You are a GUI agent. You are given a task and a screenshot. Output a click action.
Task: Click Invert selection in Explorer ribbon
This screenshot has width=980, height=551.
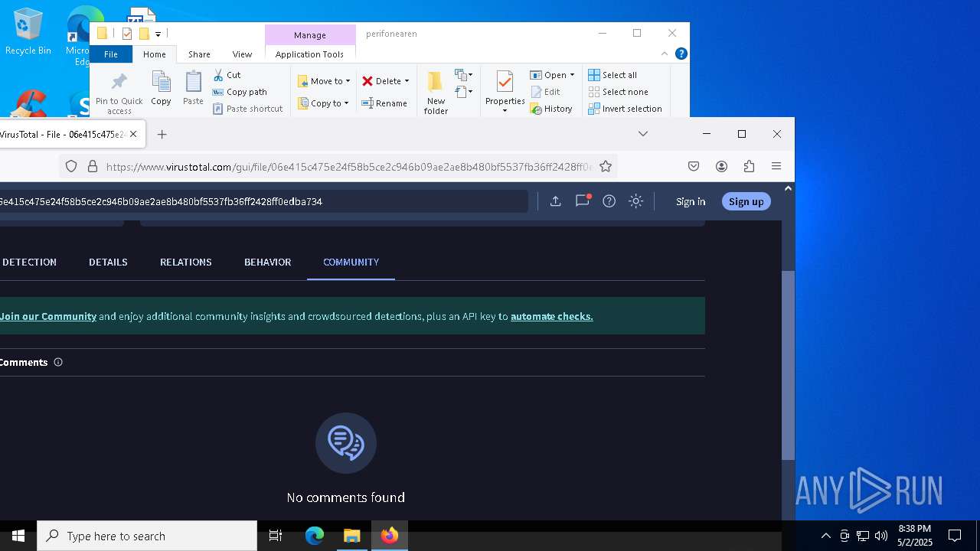625,109
